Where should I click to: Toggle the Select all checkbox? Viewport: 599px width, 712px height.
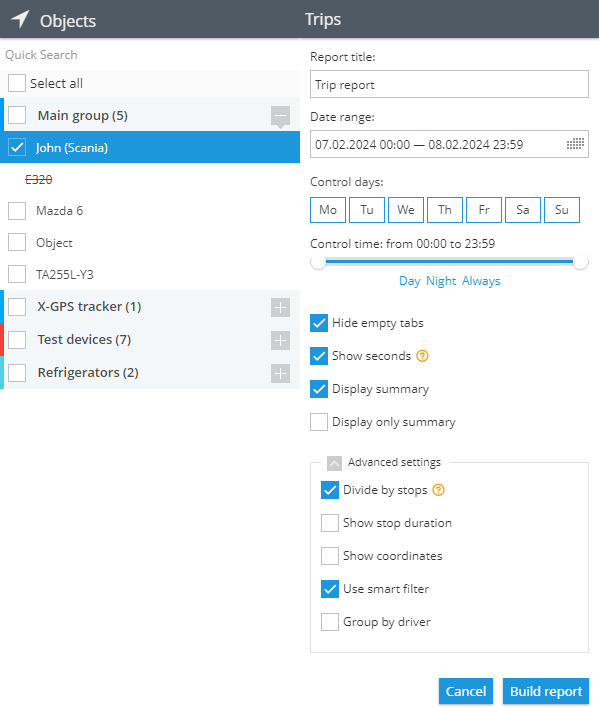click(x=17, y=83)
